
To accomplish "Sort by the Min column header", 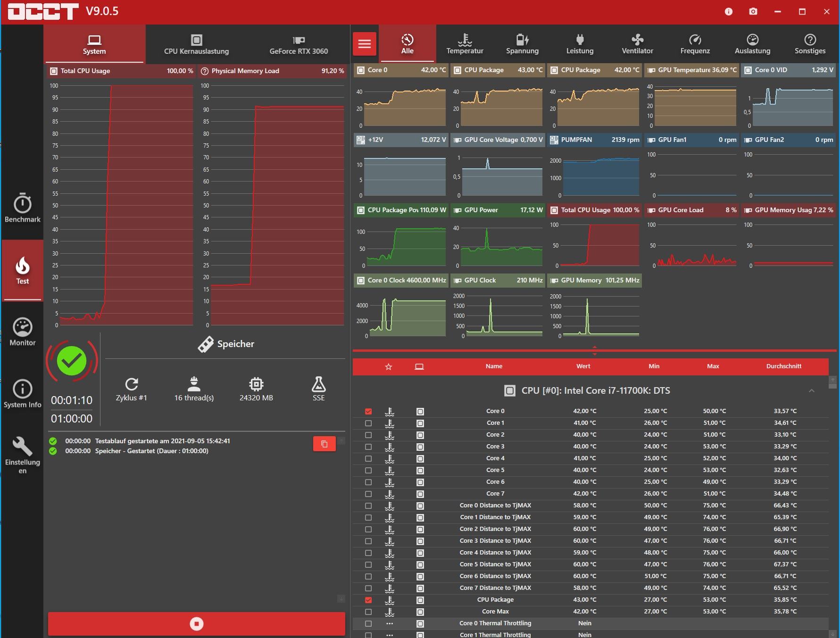I will [x=654, y=366].
